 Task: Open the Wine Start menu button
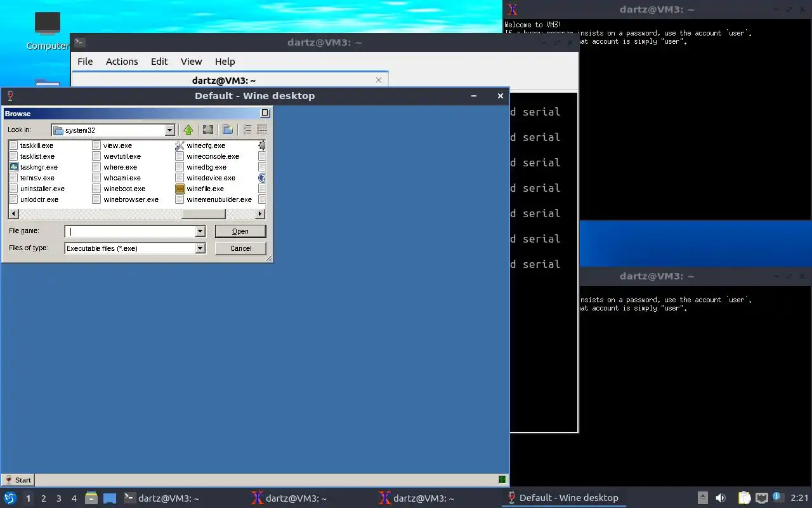[18, 480]
